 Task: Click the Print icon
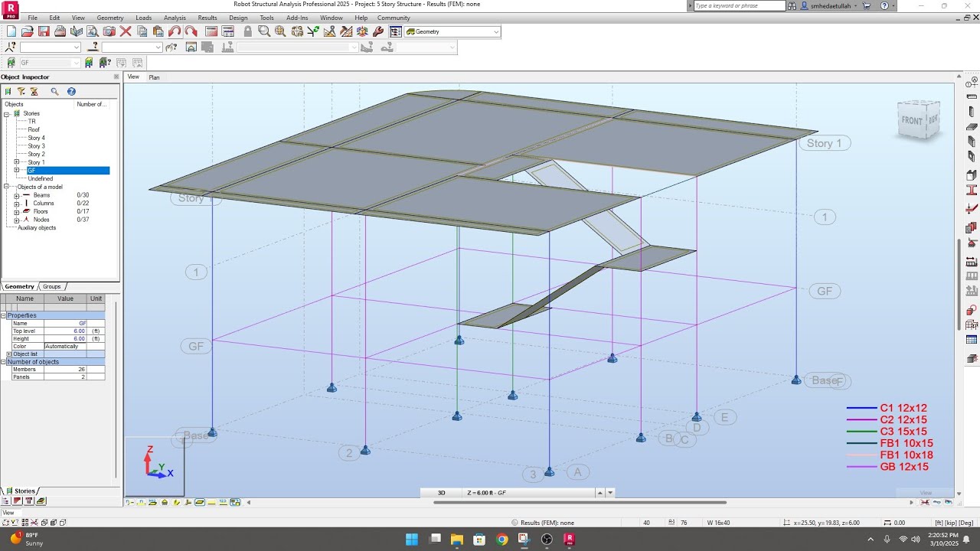[x=60, y=31]
